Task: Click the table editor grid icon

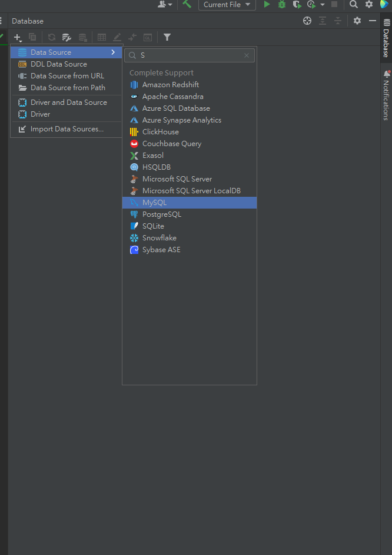Action: pos(102,37)
